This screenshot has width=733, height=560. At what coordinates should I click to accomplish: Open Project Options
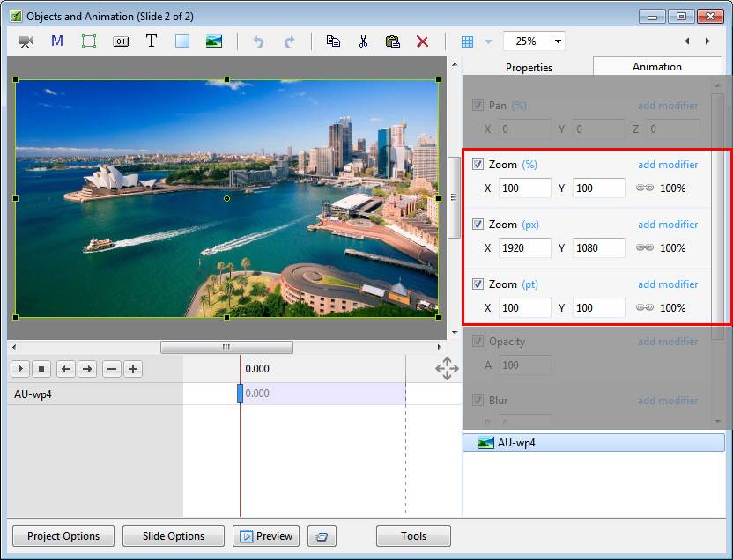pos(63,535)
